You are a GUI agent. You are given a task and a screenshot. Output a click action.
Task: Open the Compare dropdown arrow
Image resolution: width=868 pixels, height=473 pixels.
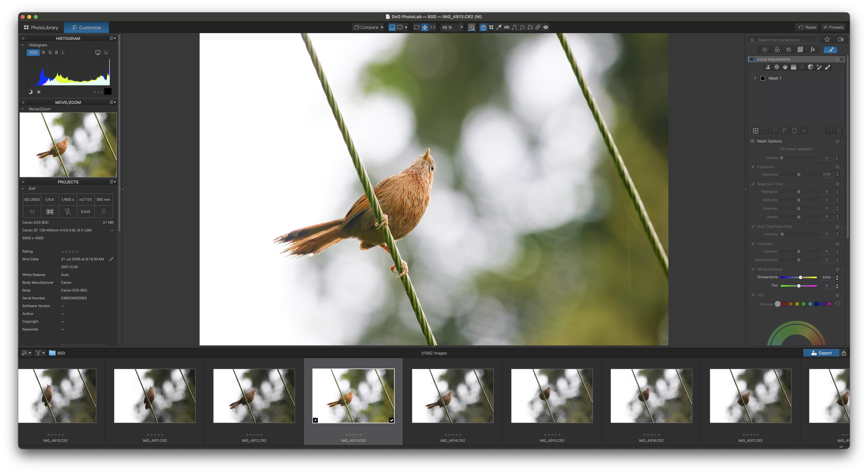(382, 28)
